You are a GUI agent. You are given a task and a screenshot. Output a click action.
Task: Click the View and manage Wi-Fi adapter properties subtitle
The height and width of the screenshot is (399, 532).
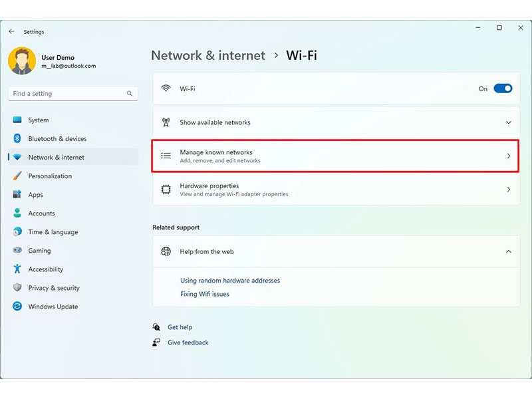point(234,194)
